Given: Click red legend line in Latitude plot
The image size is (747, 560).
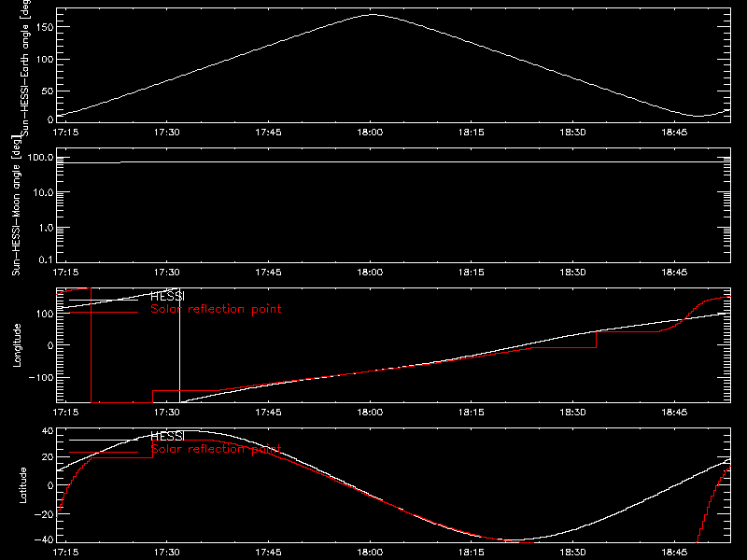Looking at the screenshot, I should (x=104, y=453).
